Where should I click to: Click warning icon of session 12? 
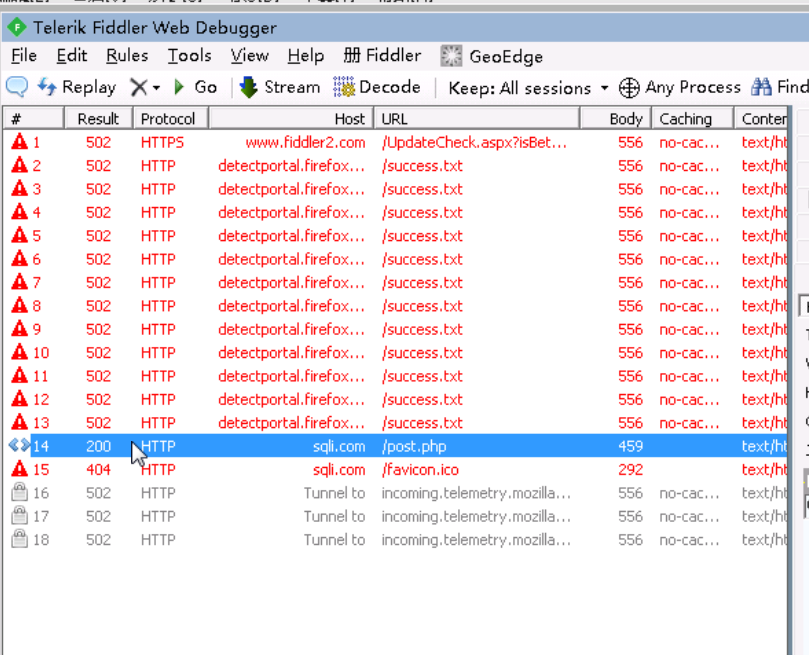20,399
